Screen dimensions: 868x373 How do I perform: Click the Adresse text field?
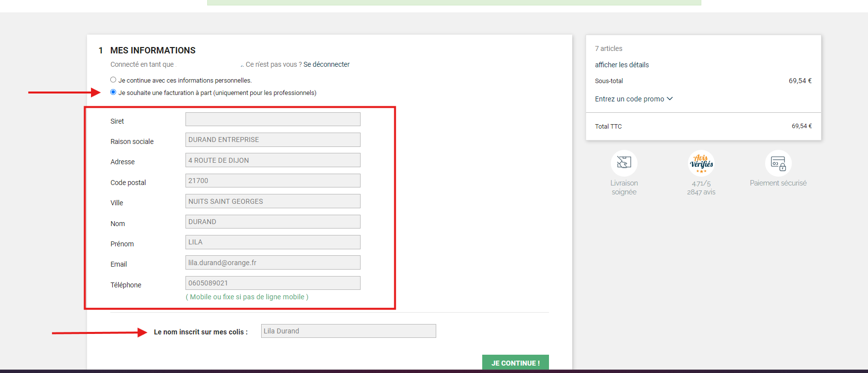pos(273,160)
